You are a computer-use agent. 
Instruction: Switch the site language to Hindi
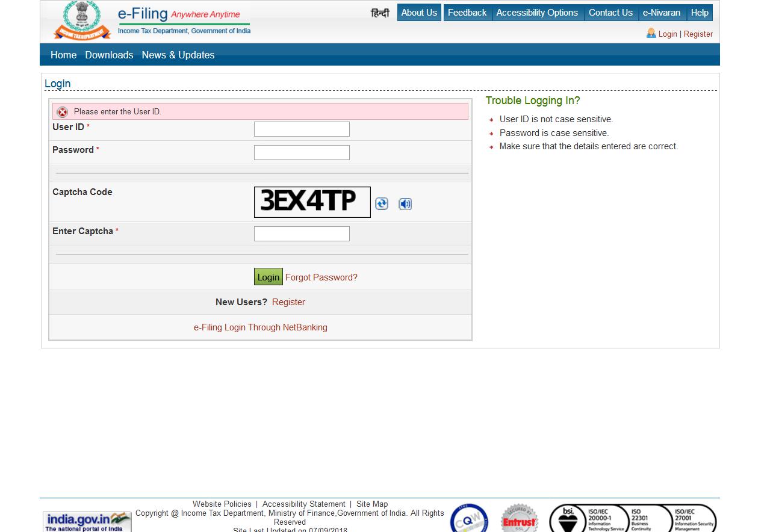[x=380, y=13]
